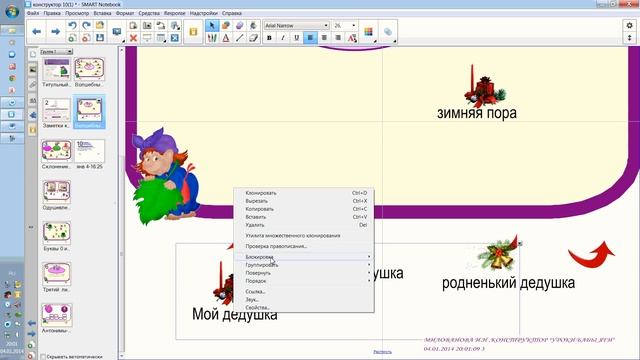
Task: Move sidebar with the double-arrow button
Action: [31, 227]
